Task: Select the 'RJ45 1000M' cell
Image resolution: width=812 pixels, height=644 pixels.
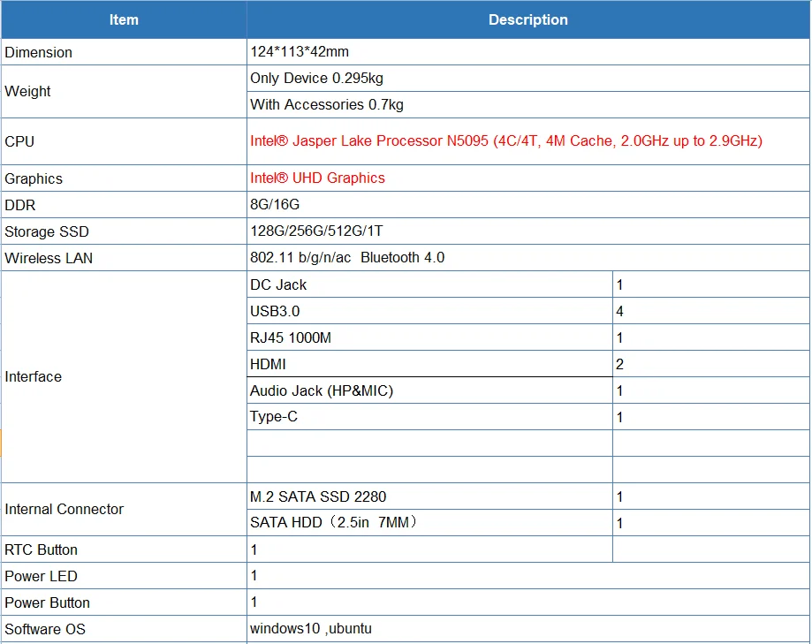Action: 429,337
